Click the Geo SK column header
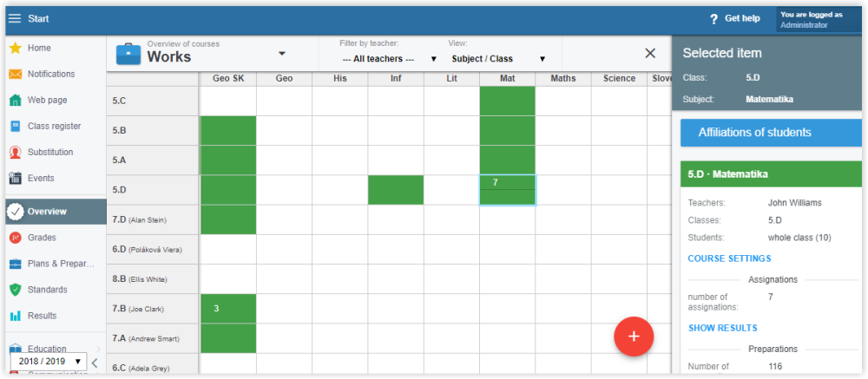Viewport: 868px width, 379px height. 228,79
